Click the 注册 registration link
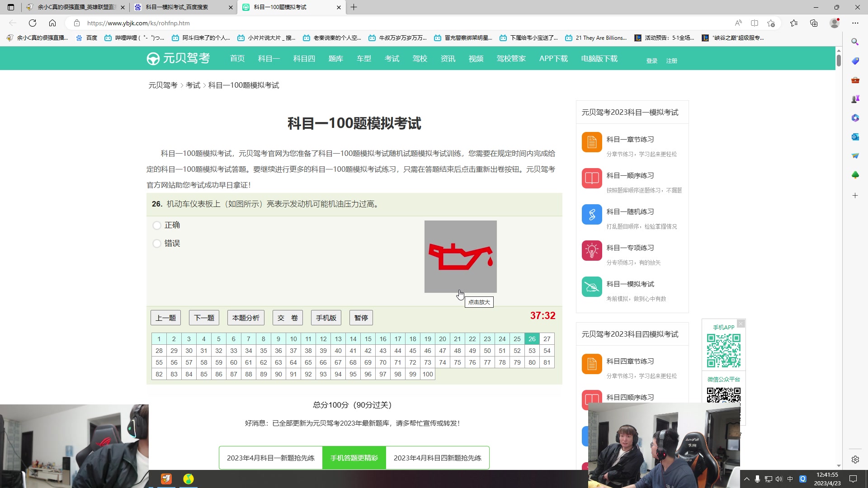This screenshot has height=488, width=868. pos(672,60)
